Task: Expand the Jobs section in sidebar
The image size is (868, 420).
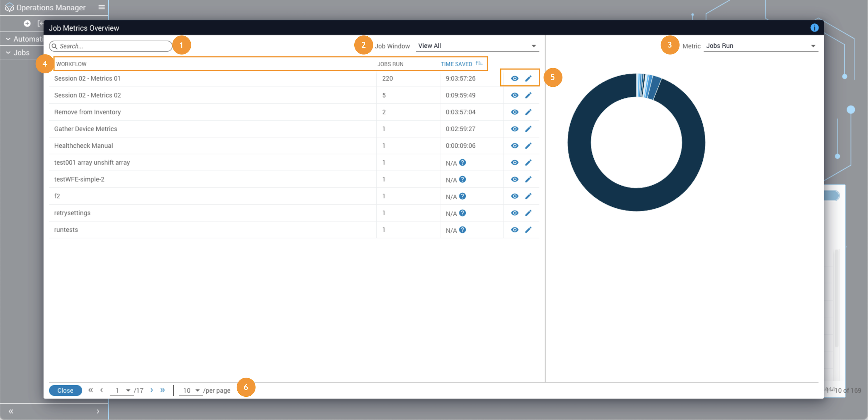Action: tap(21, 53)
